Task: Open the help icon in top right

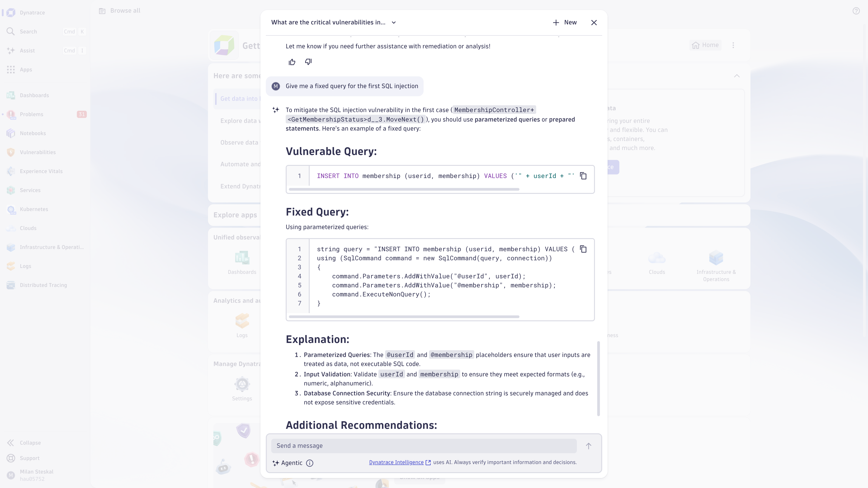Action: 856,11
